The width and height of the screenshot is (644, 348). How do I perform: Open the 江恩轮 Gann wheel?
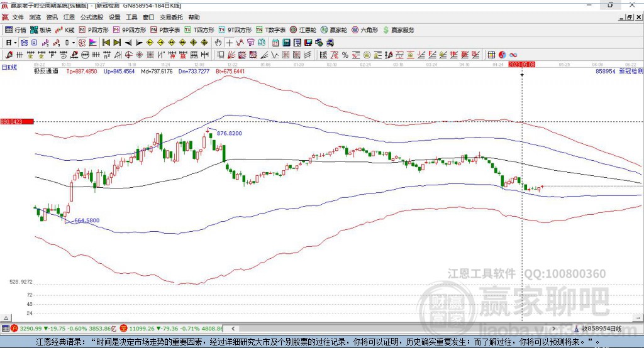coord(303,30)
